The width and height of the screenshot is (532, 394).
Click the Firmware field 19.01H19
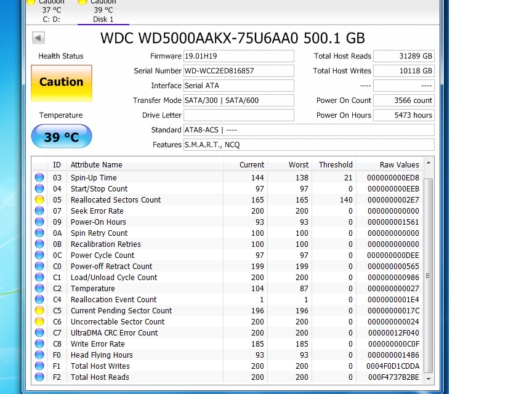[238, 56]
